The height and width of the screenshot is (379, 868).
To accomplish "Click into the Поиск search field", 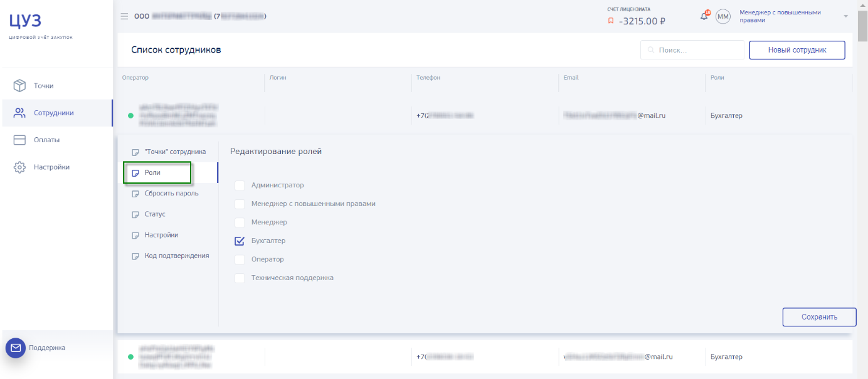I will pyautogui.click(x=692, y=50).
